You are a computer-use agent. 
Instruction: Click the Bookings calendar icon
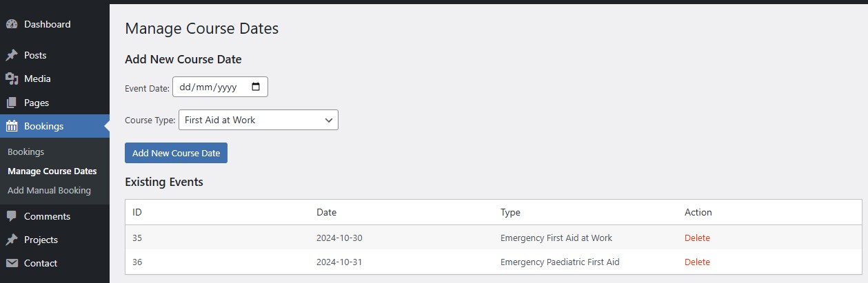tap(12, 126)
